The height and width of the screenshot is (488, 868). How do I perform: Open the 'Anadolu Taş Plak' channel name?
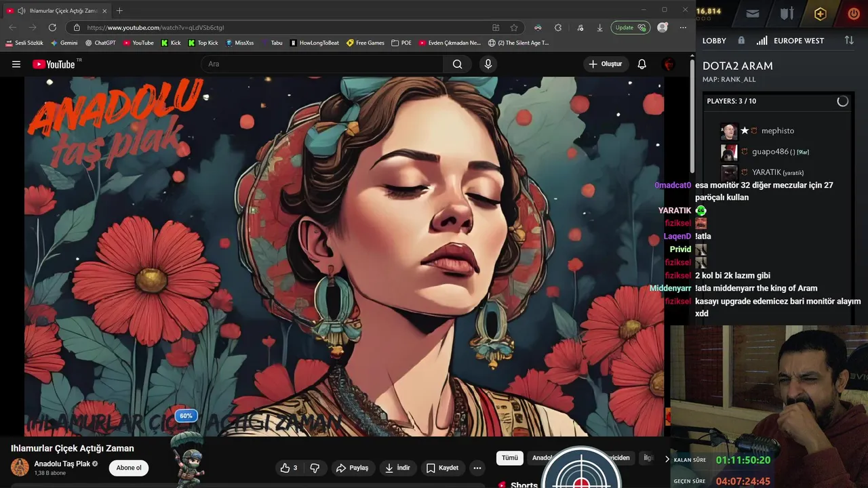pos(62,464)
